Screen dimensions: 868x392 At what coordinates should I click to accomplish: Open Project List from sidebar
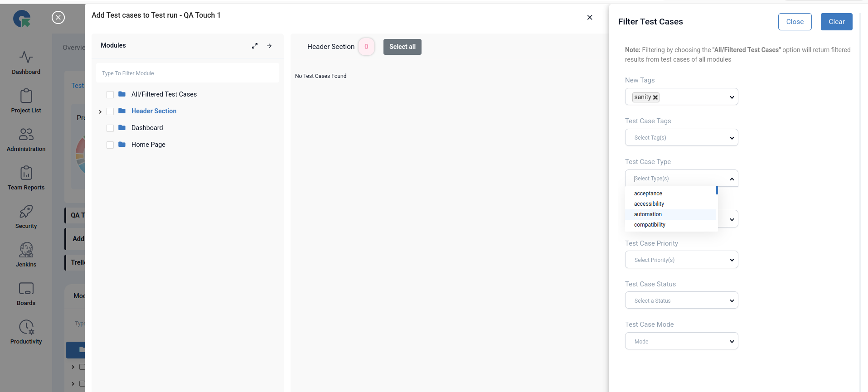point(26,101)
